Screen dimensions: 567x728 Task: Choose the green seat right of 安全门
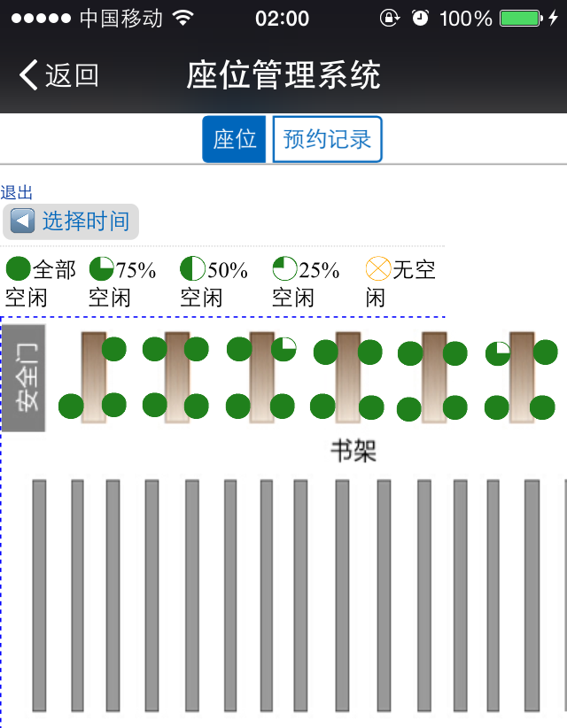tap(71, 407)
